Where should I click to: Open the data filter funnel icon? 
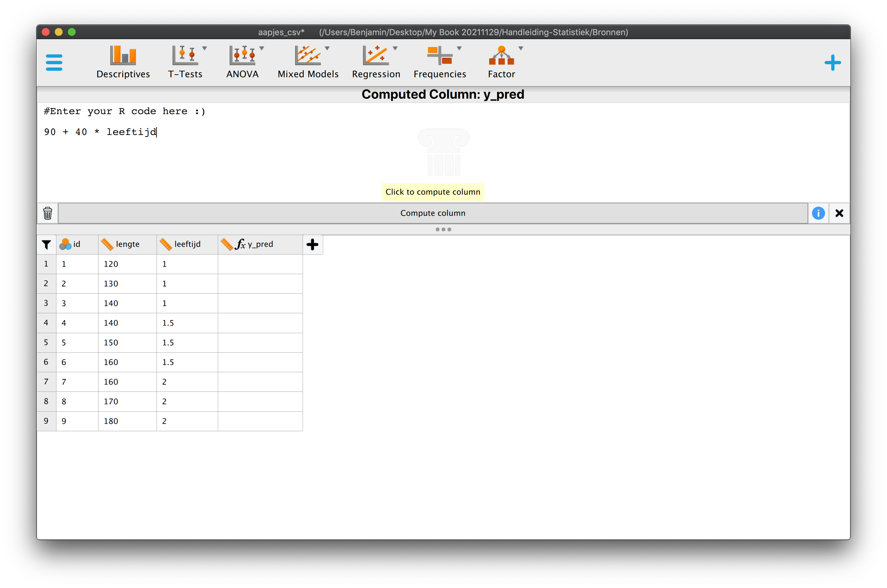tap(46, 244)
